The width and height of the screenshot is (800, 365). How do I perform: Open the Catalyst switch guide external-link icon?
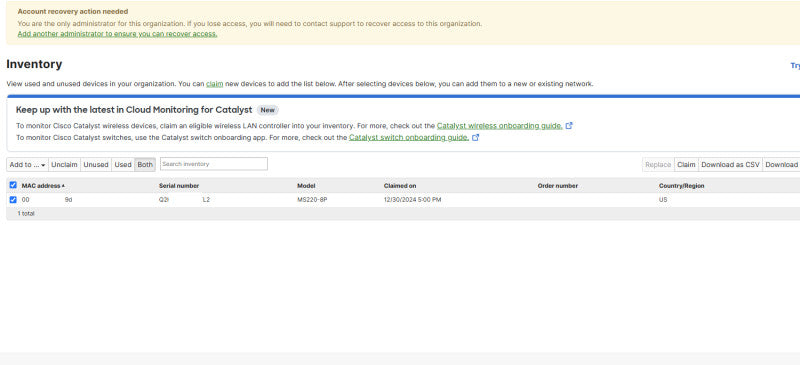pyautogui.click(x=476, y=137)
